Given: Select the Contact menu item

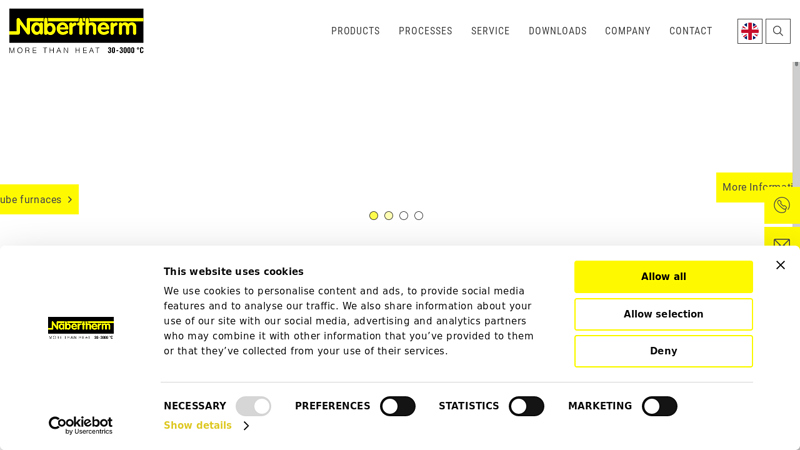Looking at the screenshot, I should [690, 31].
